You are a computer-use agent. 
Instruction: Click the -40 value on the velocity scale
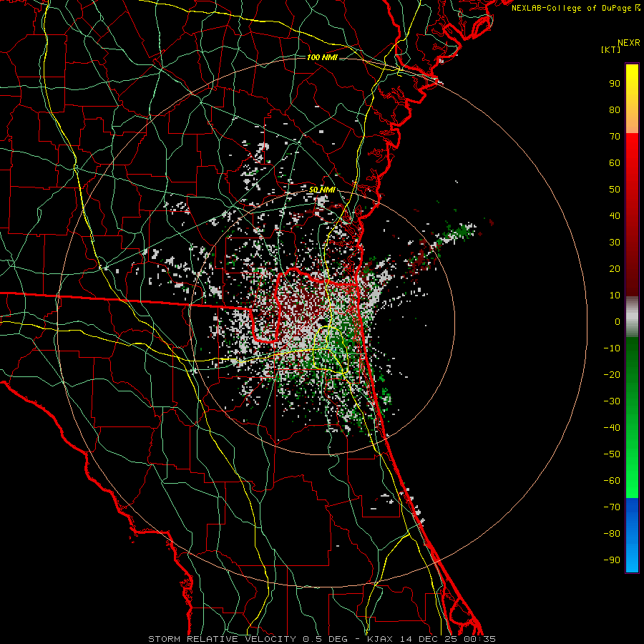612,428
